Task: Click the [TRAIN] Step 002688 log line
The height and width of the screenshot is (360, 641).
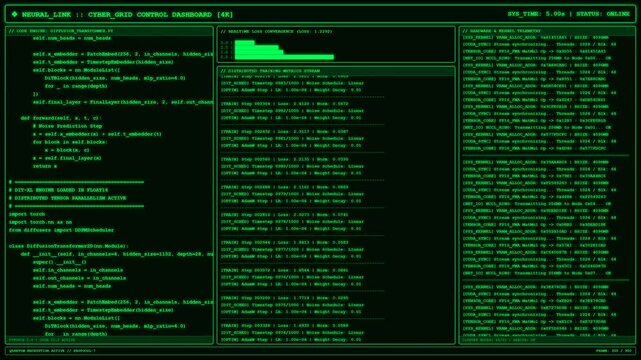Action: (x=285, y=187)
